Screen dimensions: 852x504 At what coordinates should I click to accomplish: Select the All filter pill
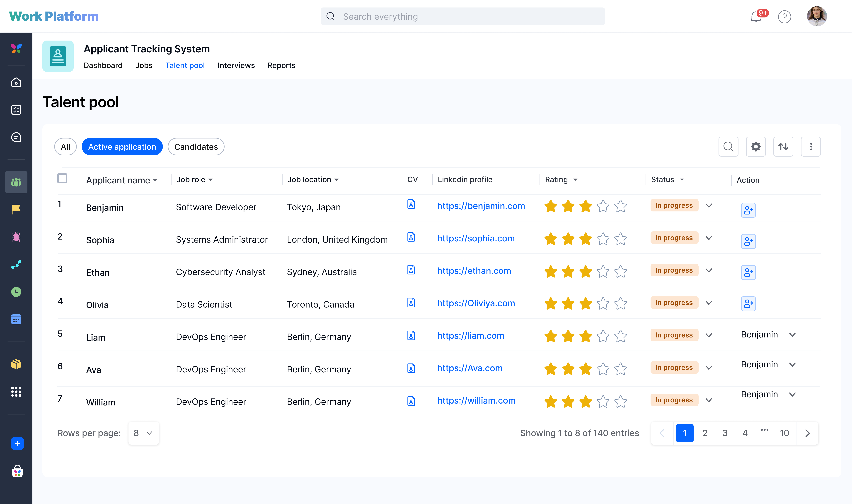point(65,147)
